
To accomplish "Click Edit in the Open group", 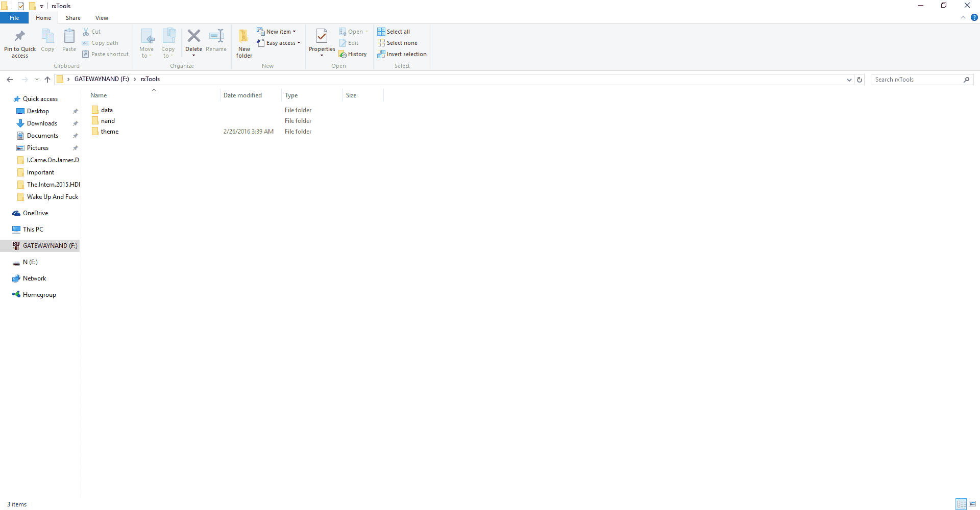I will tap(349, 43).
